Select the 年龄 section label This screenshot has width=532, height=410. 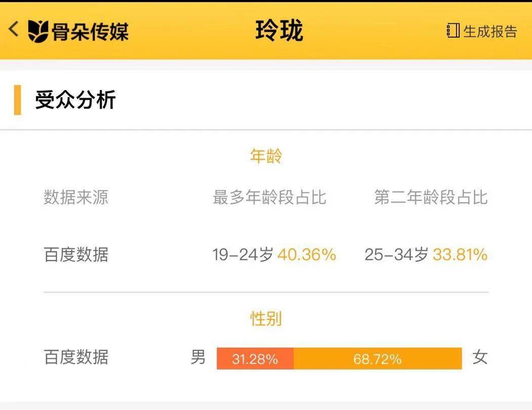tap(266, 156)
